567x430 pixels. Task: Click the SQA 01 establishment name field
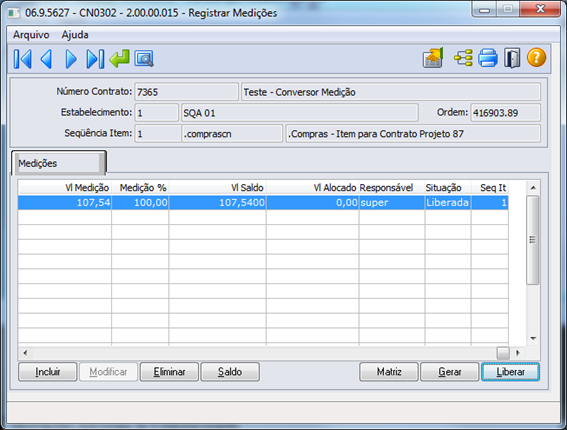(300, 113)
